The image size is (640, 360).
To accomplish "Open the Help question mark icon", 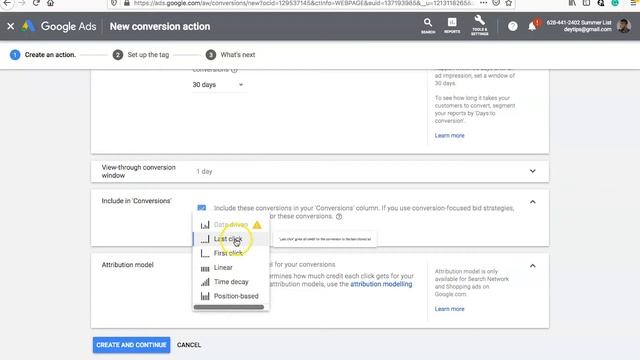I will (x=513, y=26).
